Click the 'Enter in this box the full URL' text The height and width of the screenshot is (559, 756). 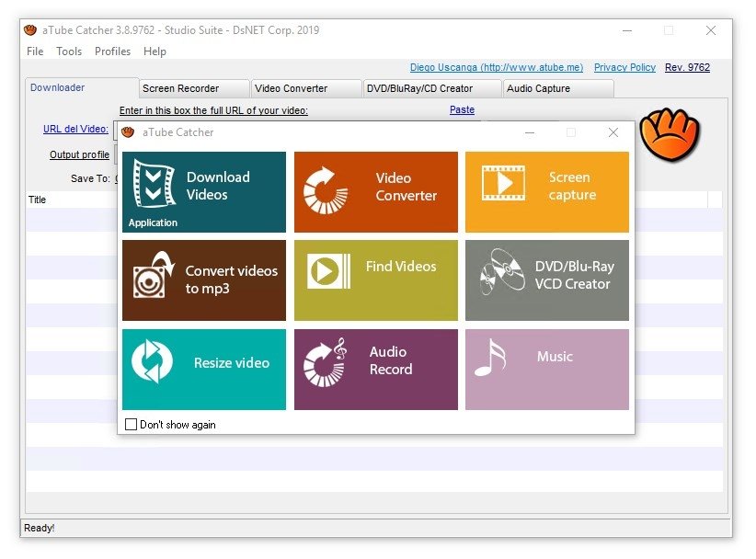coord(213,110)
